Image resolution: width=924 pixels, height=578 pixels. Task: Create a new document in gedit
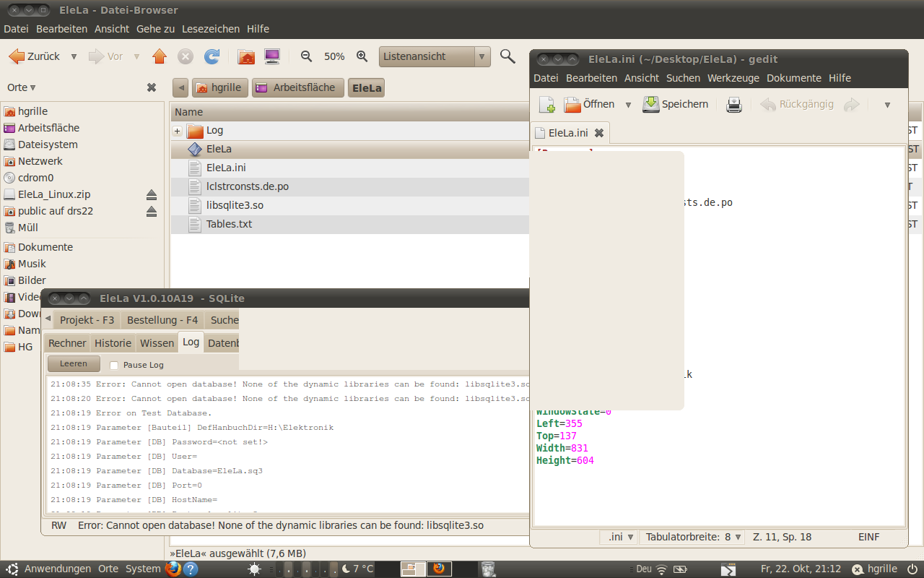[547, 105]
